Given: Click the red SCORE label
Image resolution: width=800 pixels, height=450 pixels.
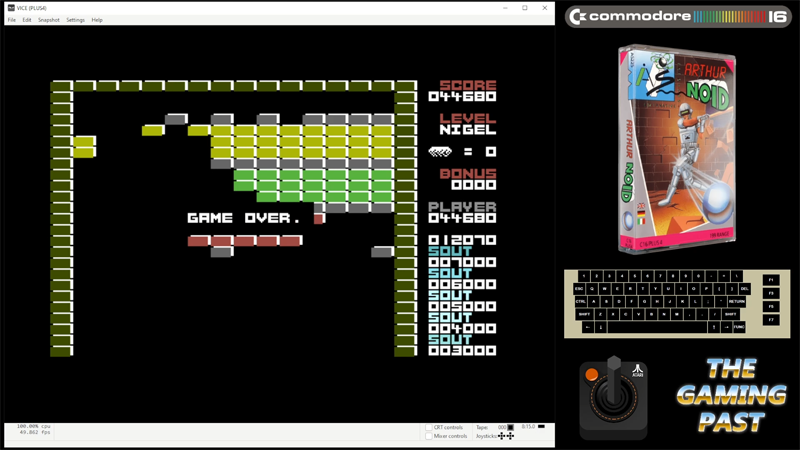Looking at the screenshot, I should [468, 85].
